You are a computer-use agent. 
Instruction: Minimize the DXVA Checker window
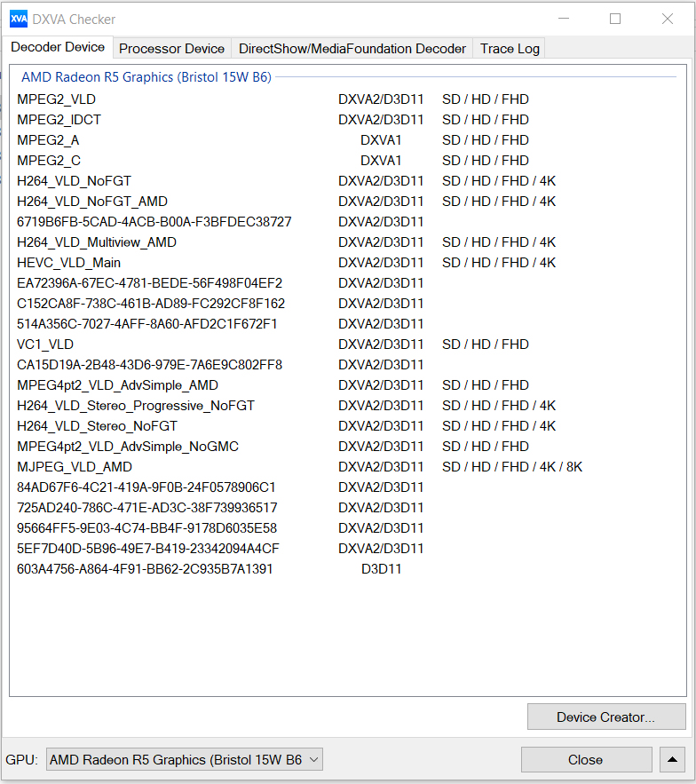pos(563,19)
